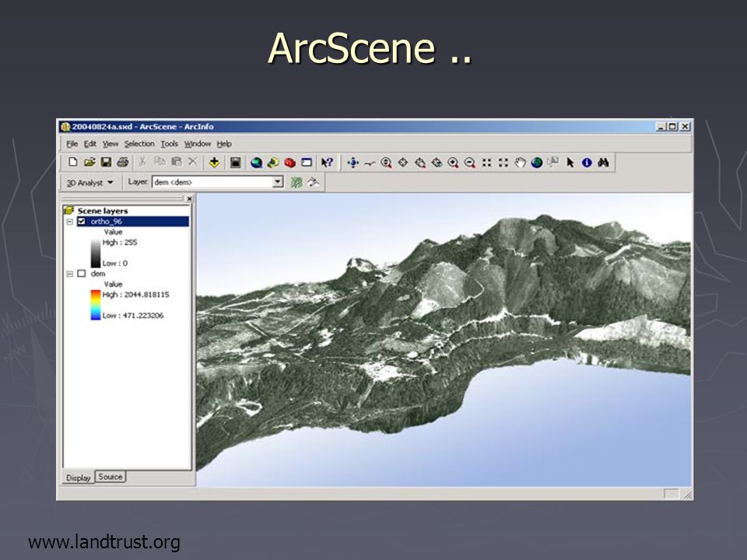Open the 3D Analyst dropdown menu
Image resolution: width=747 pixels, height=560 pixels.
89,182
